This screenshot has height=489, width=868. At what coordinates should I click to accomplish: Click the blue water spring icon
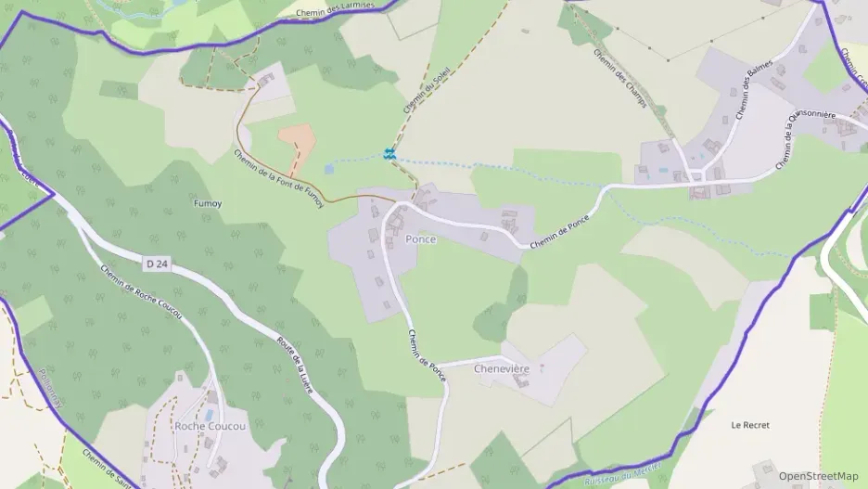[x=389, y=154]
